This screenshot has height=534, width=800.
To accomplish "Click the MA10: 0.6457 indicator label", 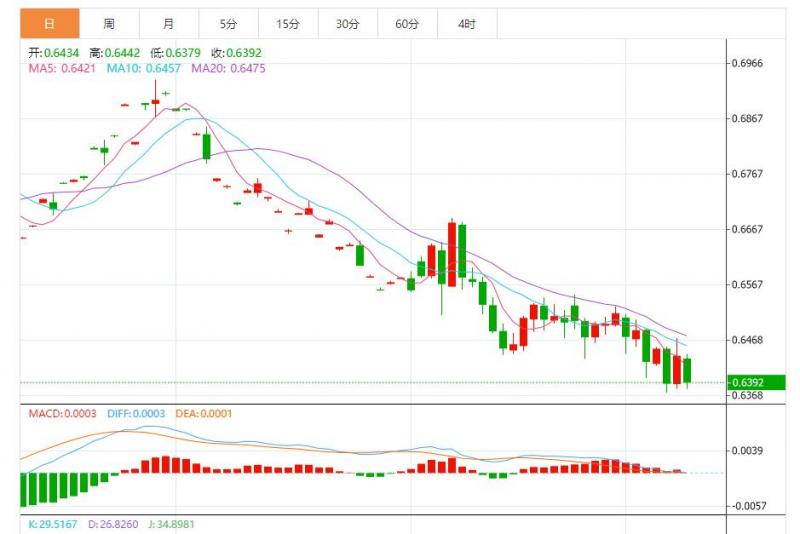I will (143, 68).
